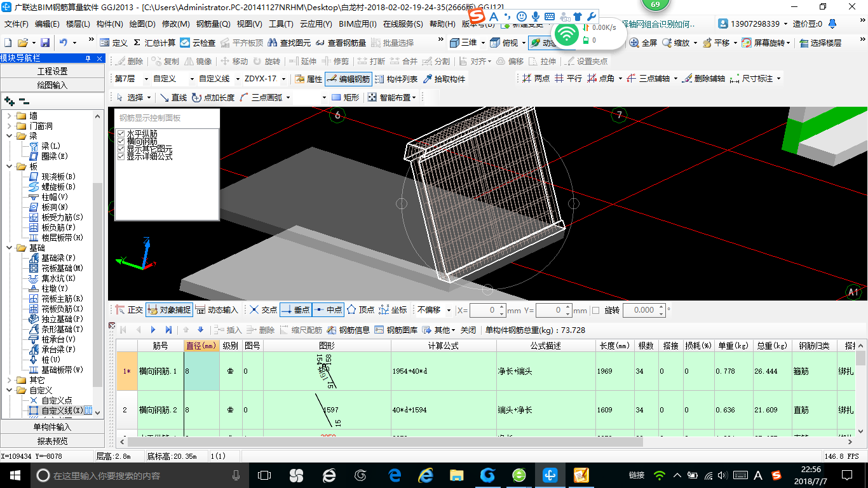The width and height of the screenshot is (868, 488).
Task: Expand the 门窗洞 tree node
Action: tap(10, 126)
